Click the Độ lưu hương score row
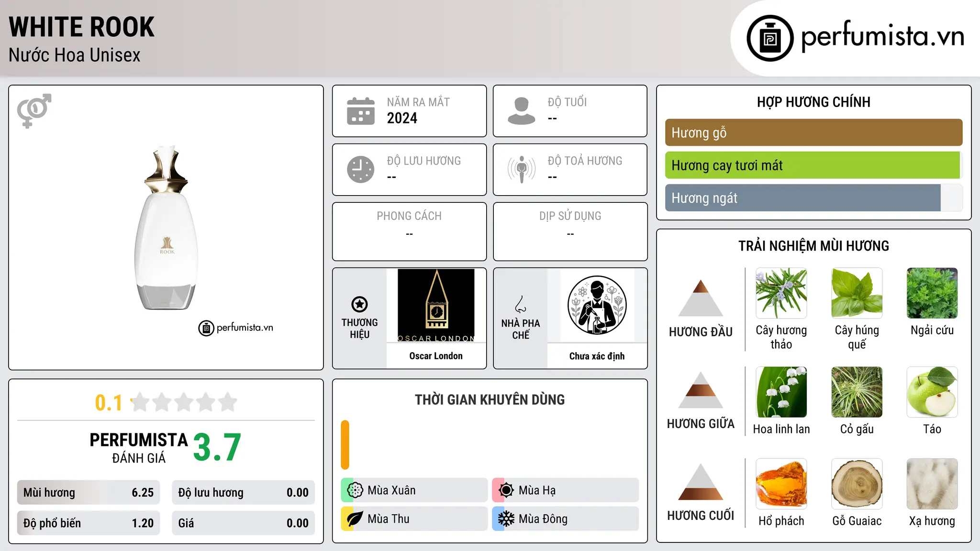 244,493
